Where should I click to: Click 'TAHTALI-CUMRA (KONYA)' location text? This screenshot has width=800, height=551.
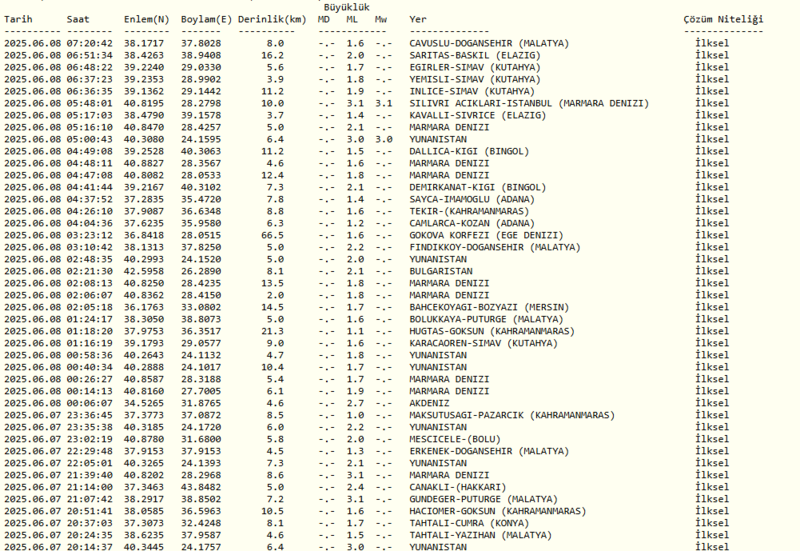(x=469, y=523)
